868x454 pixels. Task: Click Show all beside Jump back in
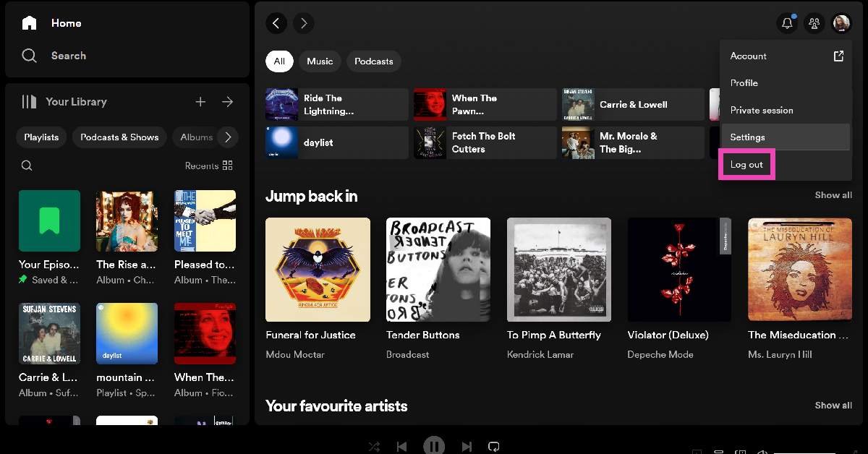833,195
